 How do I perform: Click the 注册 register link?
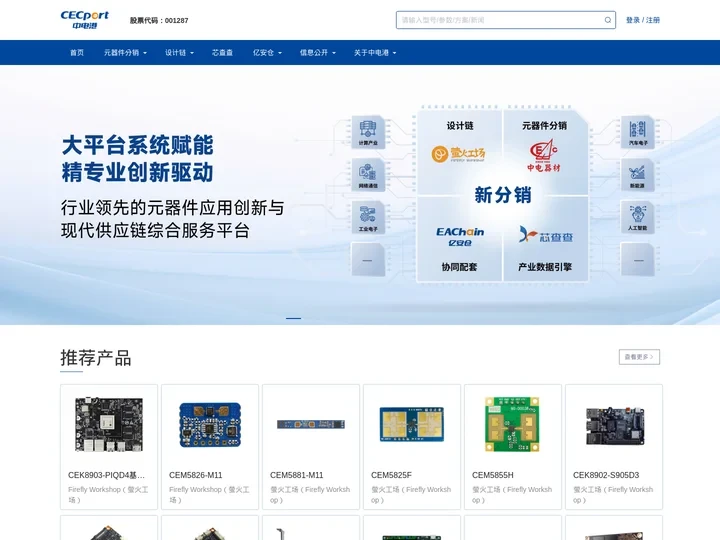653,20
